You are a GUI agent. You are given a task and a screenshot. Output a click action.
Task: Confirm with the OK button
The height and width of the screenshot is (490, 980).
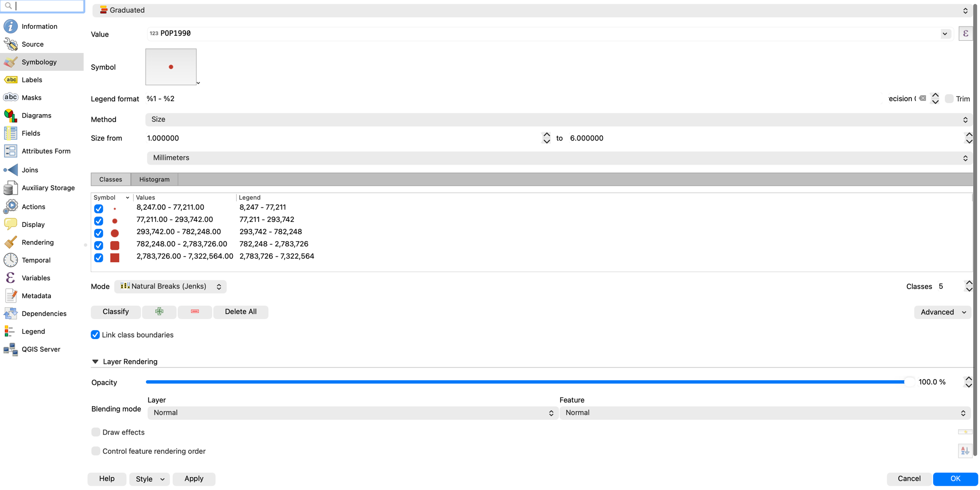coord(955,479)
